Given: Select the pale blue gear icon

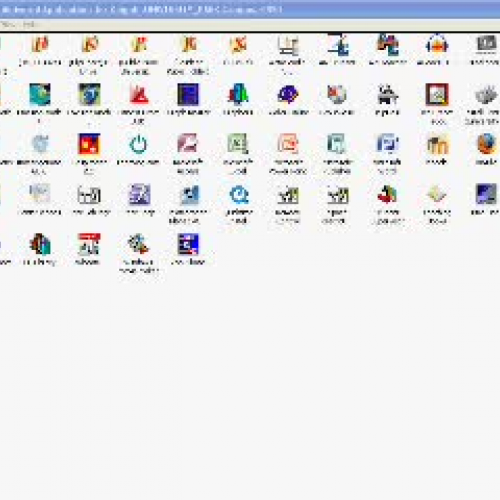Looking at the screenshot, I should tap(40, 144).
